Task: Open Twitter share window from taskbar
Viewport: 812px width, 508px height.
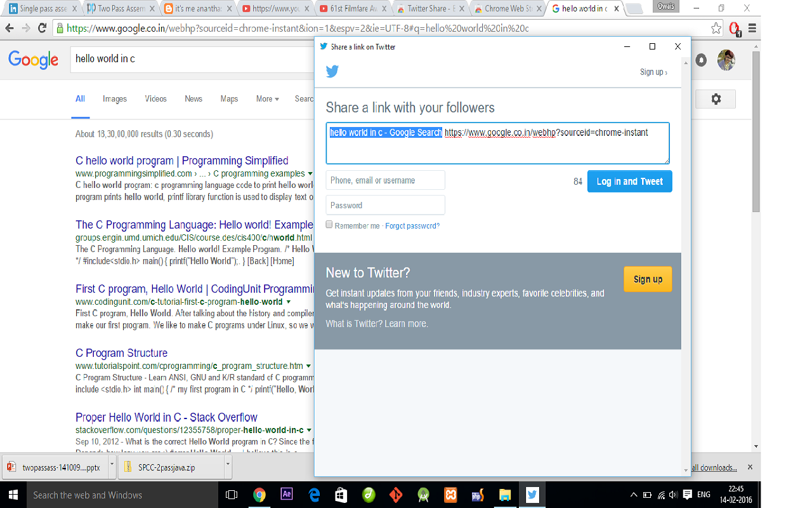Action: (x=532, y=495)
